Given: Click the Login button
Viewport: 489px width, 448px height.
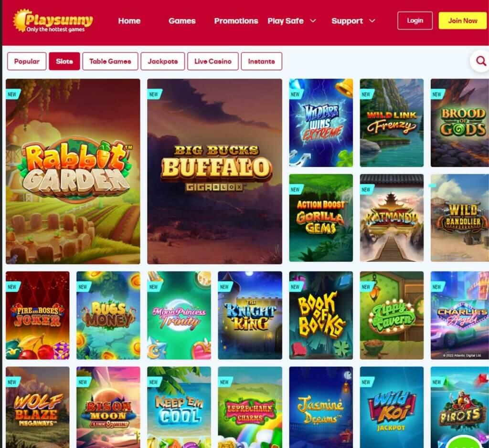Looking at the screenshot, I should (415, 21).
